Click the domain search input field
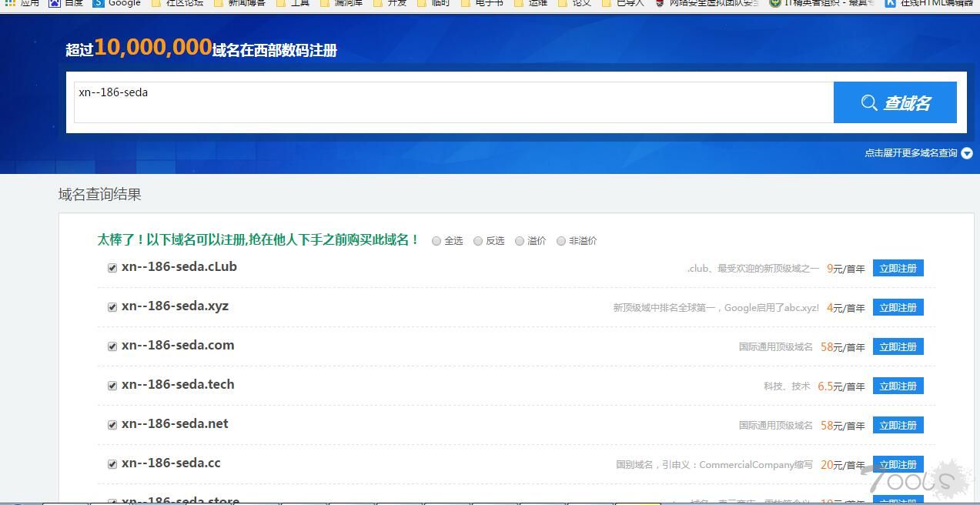This screenshot has width=980, height=505. [453, 102]
